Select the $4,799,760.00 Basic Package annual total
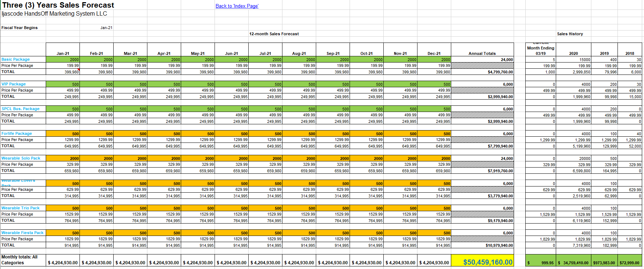Image resolution: width=644 pixels, height=269 pixels. [x=500, y=72]
